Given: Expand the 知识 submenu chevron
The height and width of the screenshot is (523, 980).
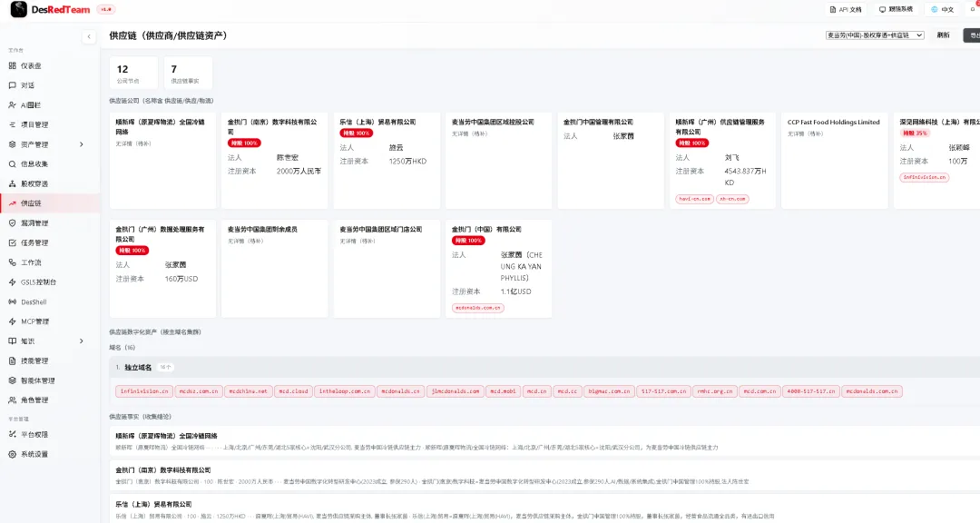Looking at the screenshot, I should tap(82, 341).
